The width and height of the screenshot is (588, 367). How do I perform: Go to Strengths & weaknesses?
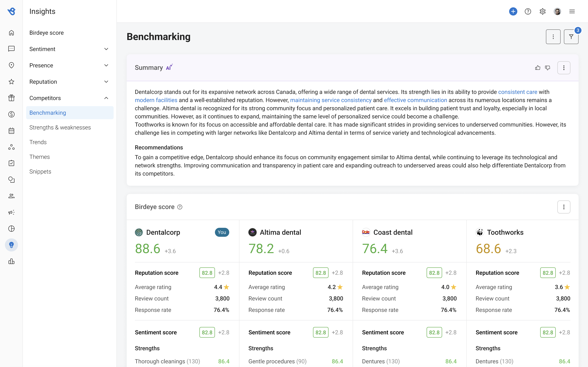[x=60, y=127]
